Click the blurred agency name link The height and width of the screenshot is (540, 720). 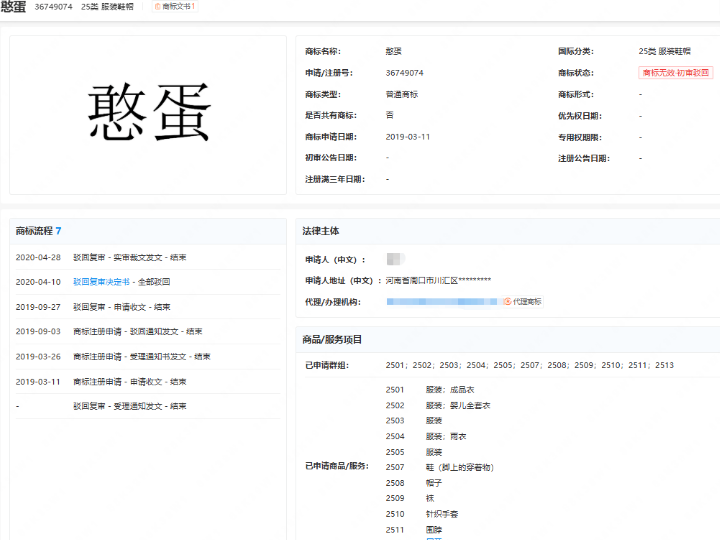pyautogui.click(x=442, y=302)
